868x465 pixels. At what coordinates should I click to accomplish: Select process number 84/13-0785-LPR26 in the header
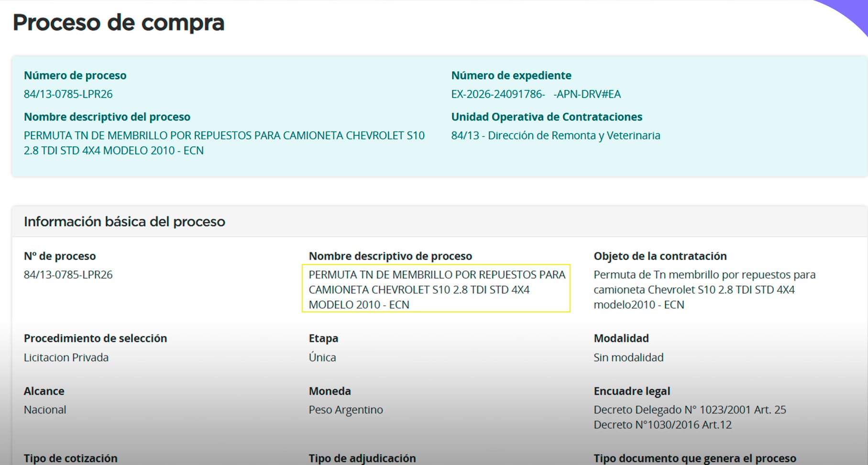(x=68, y=94)
